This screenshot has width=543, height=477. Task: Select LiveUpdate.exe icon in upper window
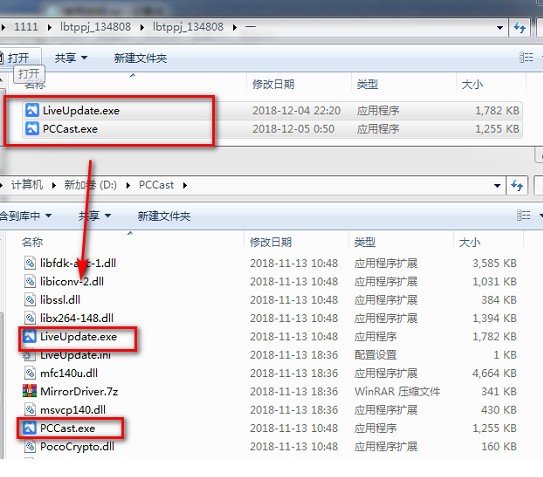32,111
